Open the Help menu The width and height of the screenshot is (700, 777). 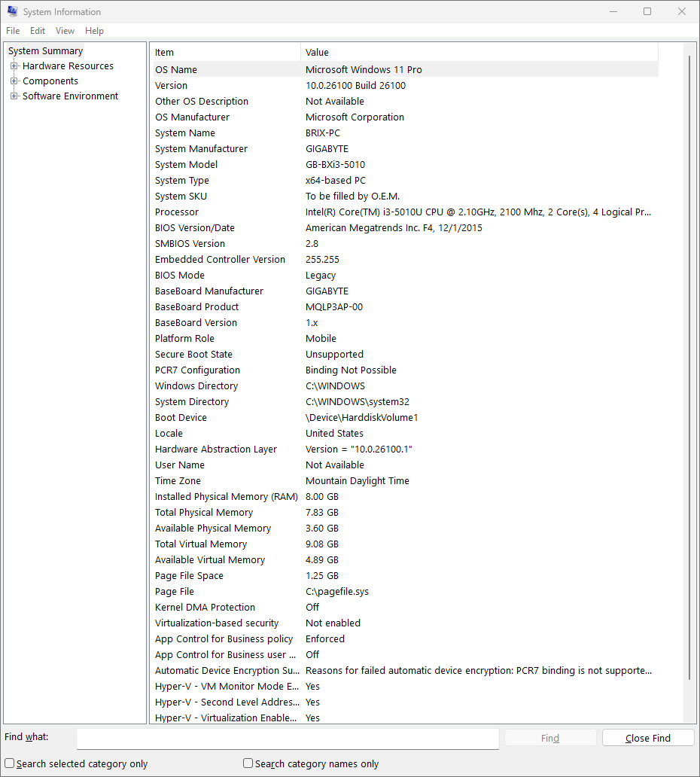pos(94,31)
